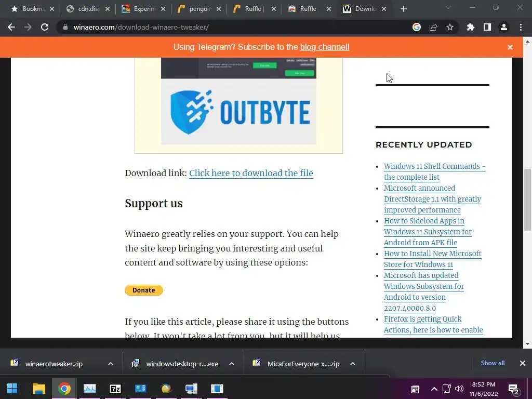Open the notification center icon
The width and height of the screenshot is (532, 399).
click(x=514, y=389)
